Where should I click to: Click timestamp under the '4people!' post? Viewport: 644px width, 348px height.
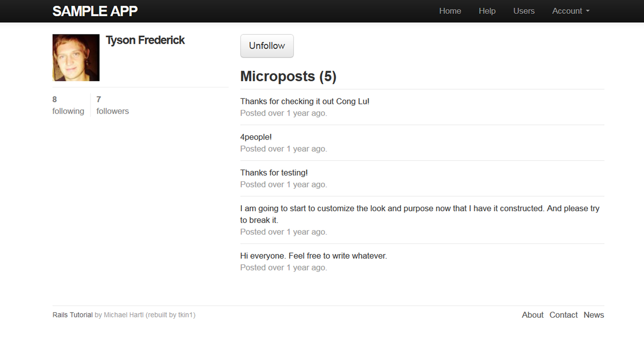click(x=283, y=149)
